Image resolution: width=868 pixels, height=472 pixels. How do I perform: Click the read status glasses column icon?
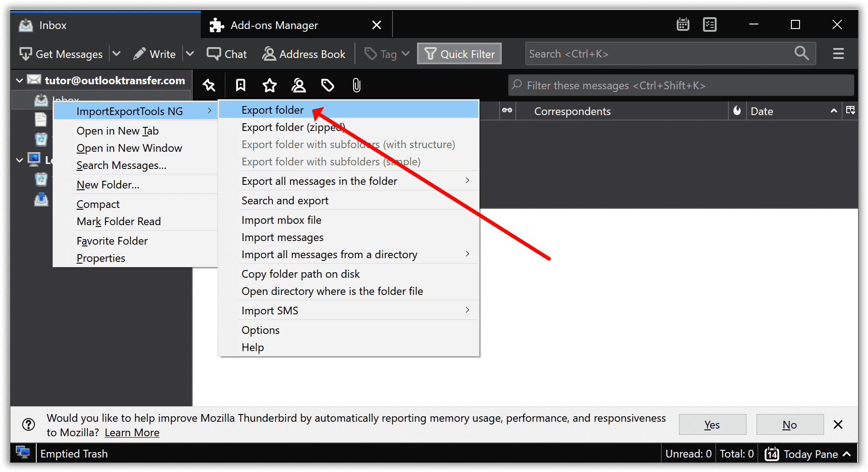tap(507, 111)
